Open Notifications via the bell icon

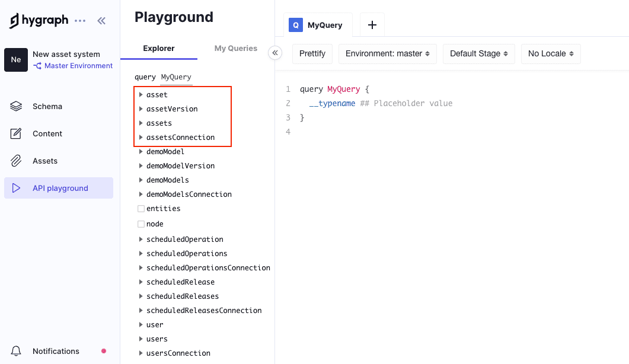[x=16, y=351]
